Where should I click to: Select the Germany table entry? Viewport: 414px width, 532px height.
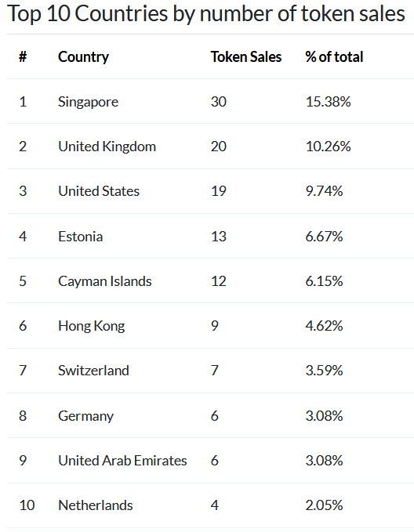(86, 416)
